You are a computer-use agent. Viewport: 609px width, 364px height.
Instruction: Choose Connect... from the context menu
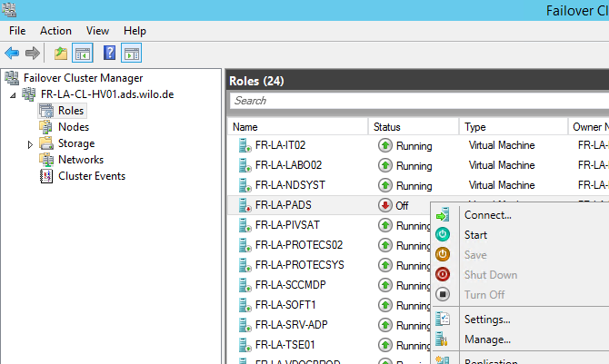487,215
